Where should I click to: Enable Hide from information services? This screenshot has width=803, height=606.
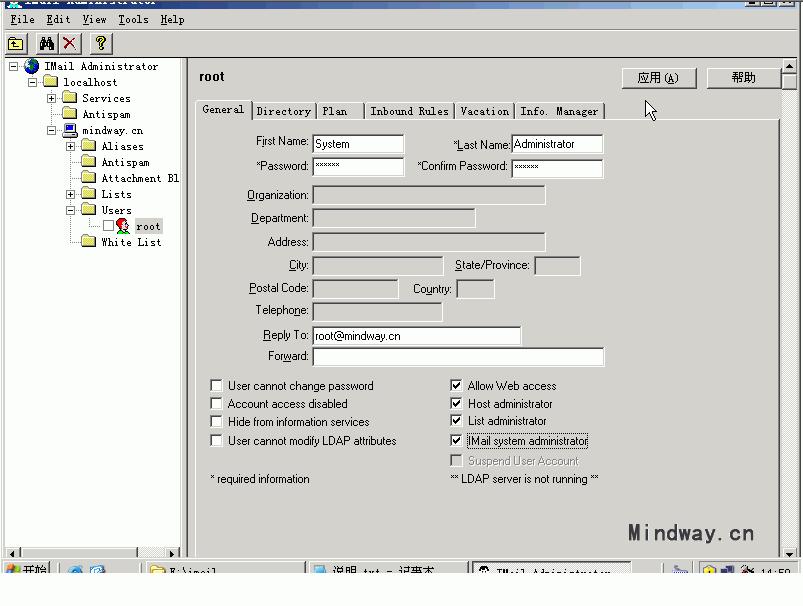click(x=217, y=422)
